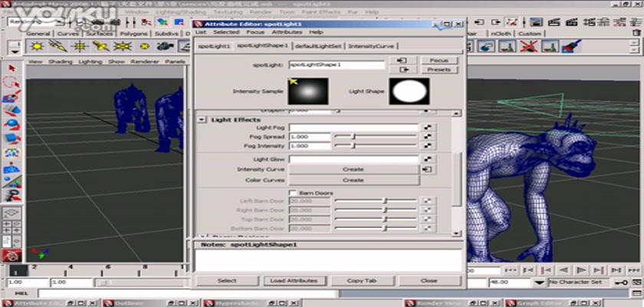
Task: Click the blue sphere window shelf icon
Action: pyautogui.click(x=487, y=46)
